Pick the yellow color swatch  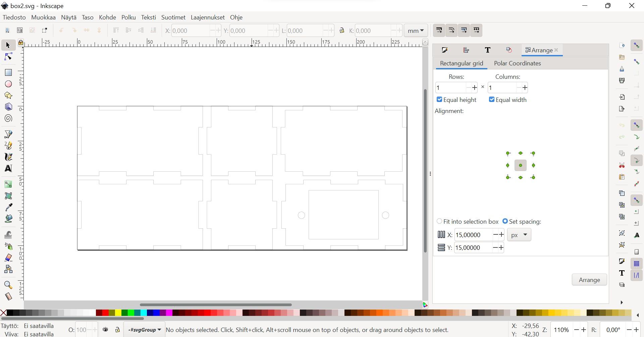(x=118, y=313)
